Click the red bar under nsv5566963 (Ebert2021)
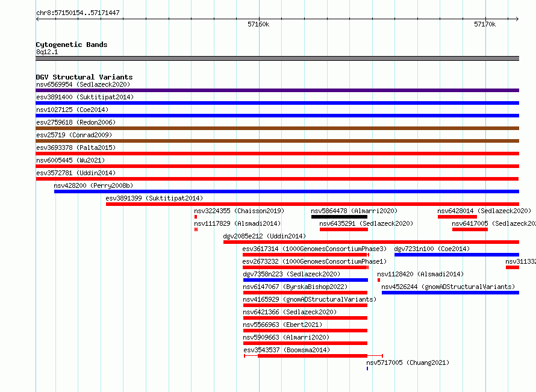This screenshot has height=392, width=536. [305, 331]
